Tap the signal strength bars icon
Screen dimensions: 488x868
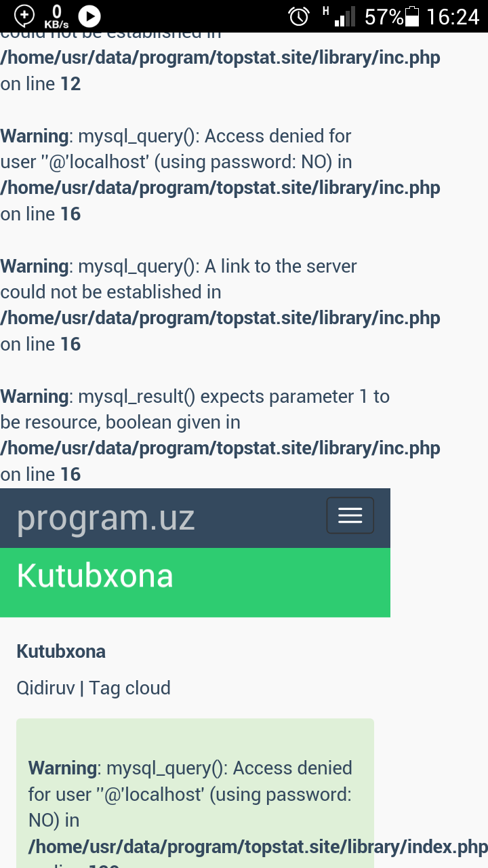pyautogui.click(x=346, y=16)
